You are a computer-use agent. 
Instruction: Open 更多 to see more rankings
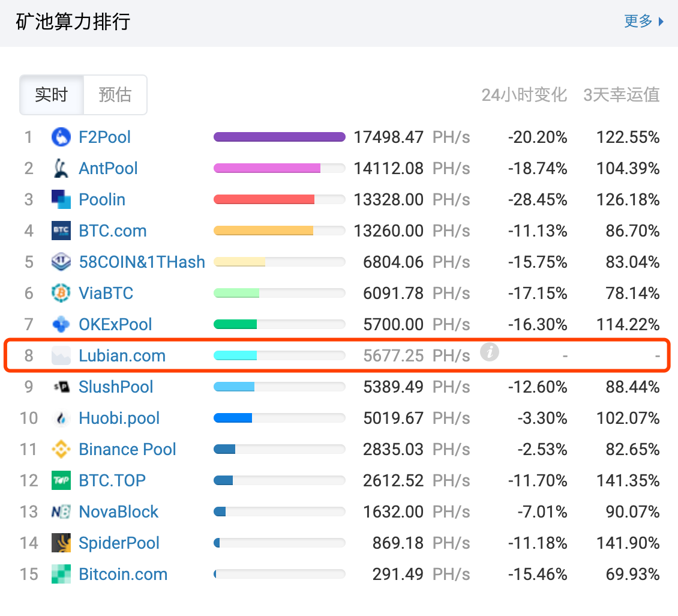[637, 21]
